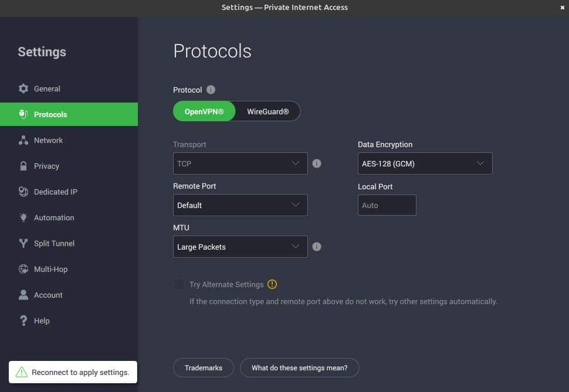Screen dimensions: 569x392
Task: Click the Split Tunnel fork icon
Action: (x=23, y=243)
